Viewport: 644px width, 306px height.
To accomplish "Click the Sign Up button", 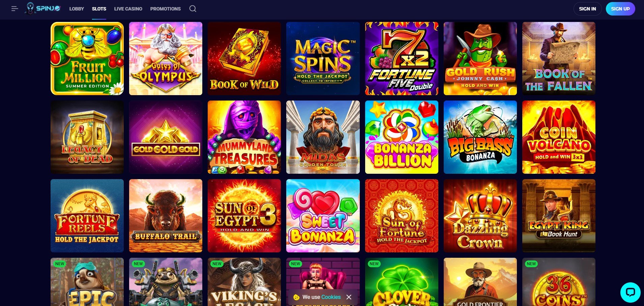I will click(620, 9).
